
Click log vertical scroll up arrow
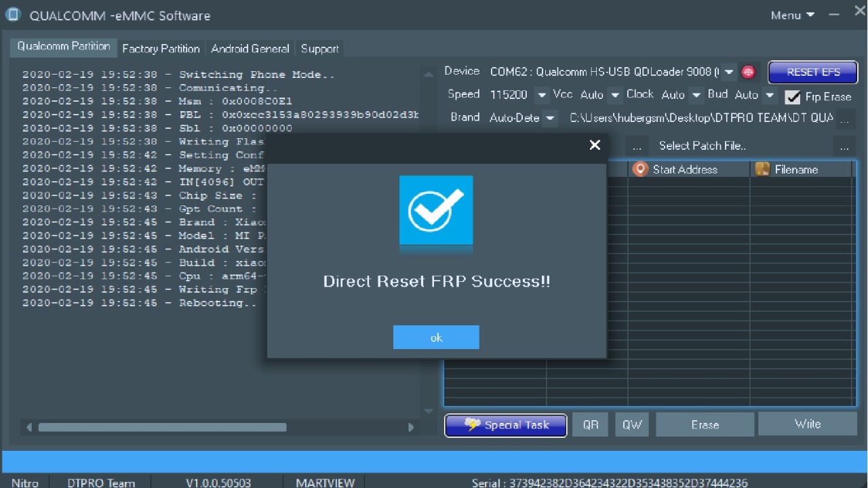tap(429, 74)
